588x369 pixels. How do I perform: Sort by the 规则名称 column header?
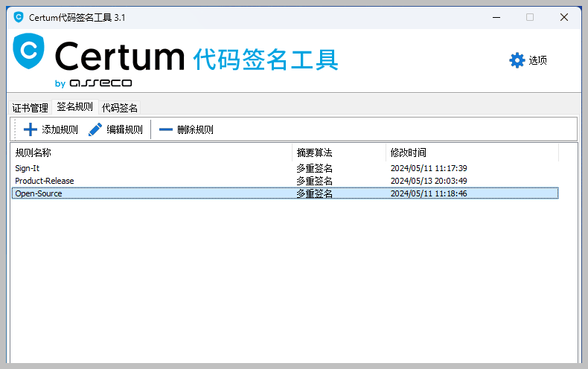coord(152,153)
